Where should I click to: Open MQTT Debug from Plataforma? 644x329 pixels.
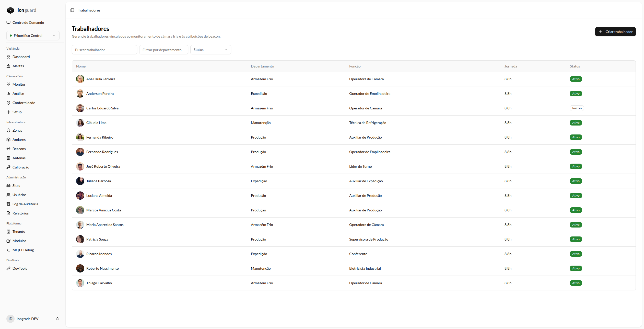(23, 250)
